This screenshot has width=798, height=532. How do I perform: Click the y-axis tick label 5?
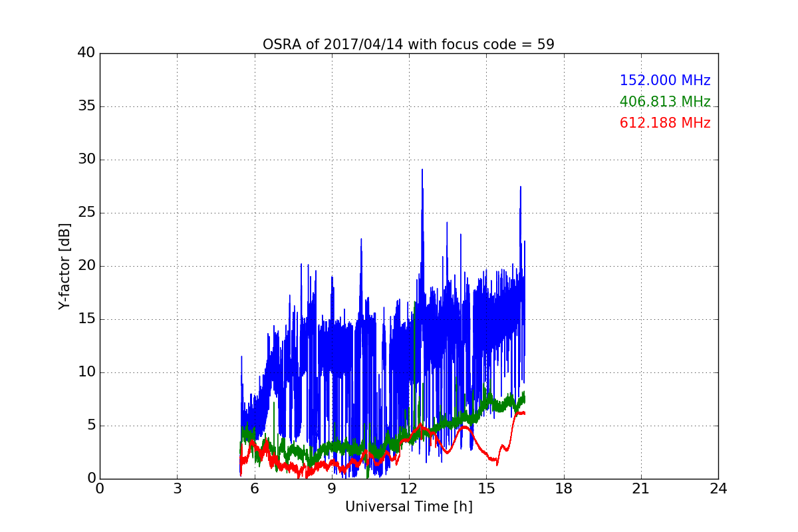click(x=91, y=426)
